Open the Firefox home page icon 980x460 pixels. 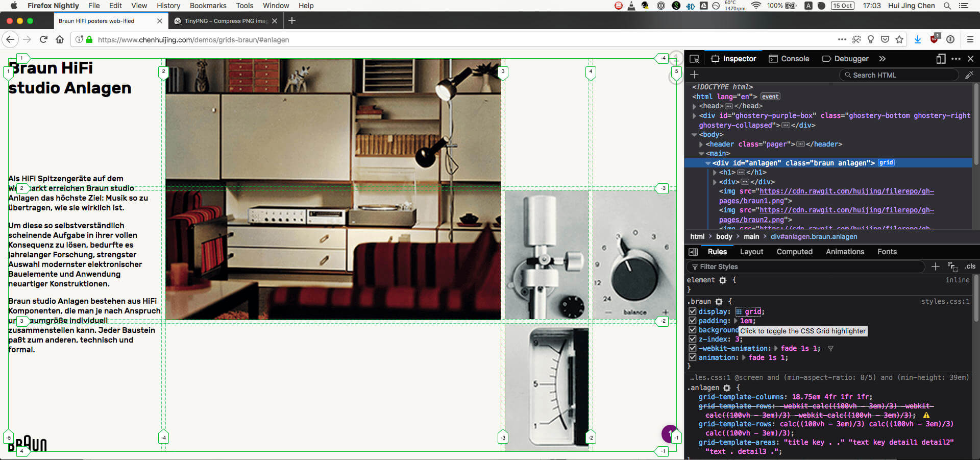pyautogui.click(x=60, y=39)
